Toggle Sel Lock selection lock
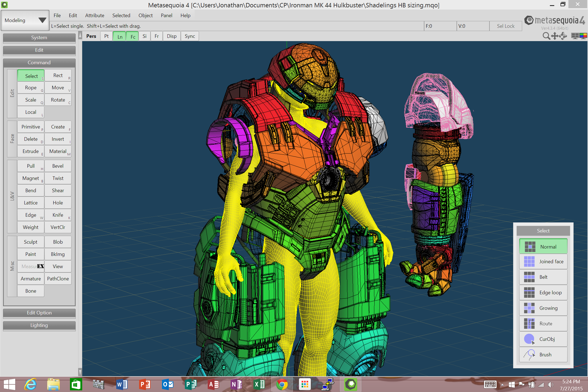The image size is (588, 392). [x=506, y=26]
